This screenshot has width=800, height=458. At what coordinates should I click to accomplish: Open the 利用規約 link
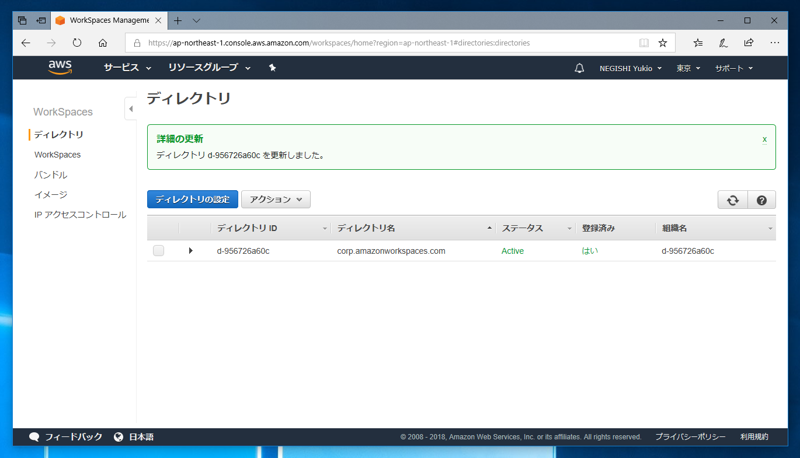[754, 437]
